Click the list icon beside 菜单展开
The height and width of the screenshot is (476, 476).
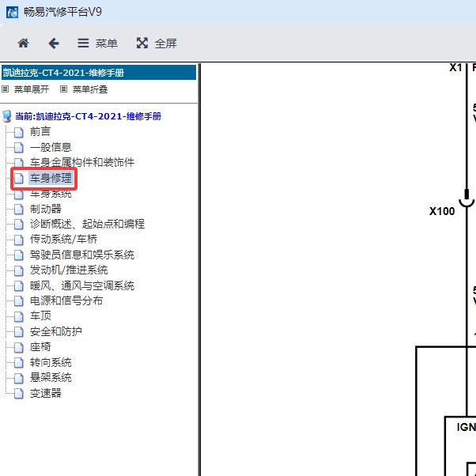point(6,89)
